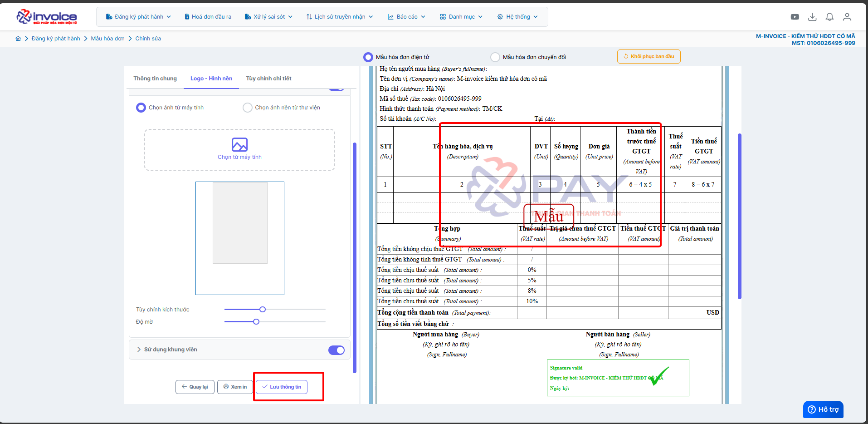The image size is (868, 424).
Task: Click the M-Invoice logo
Action: click(47, 17)
